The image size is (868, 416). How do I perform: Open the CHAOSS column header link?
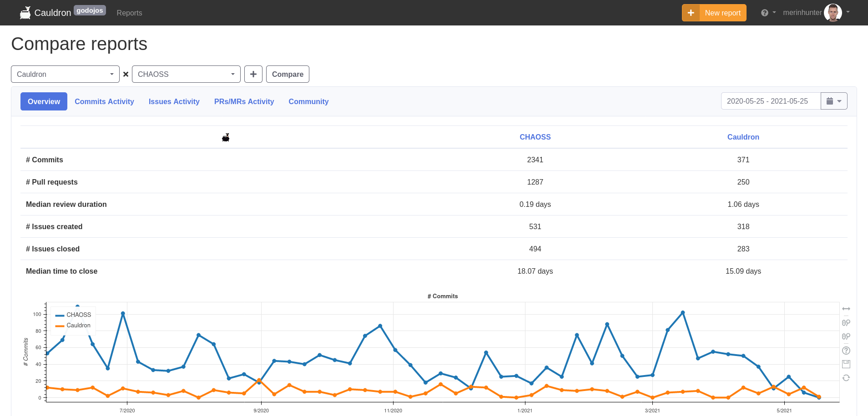pyautogui.click(x=535, y=137)
